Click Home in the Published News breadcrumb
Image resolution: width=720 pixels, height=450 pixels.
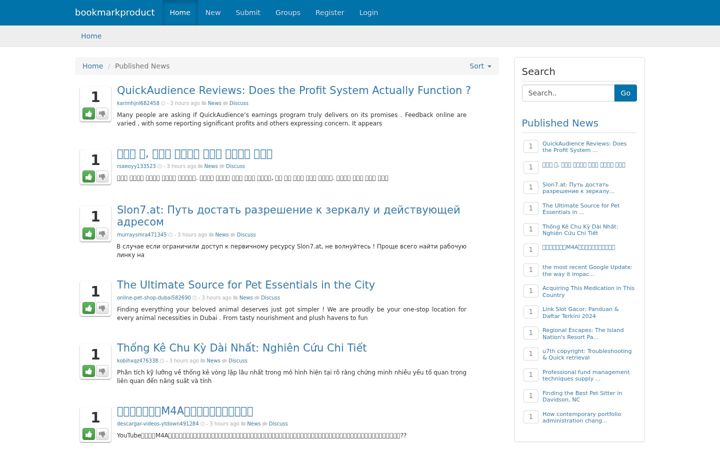coord(93,66)
